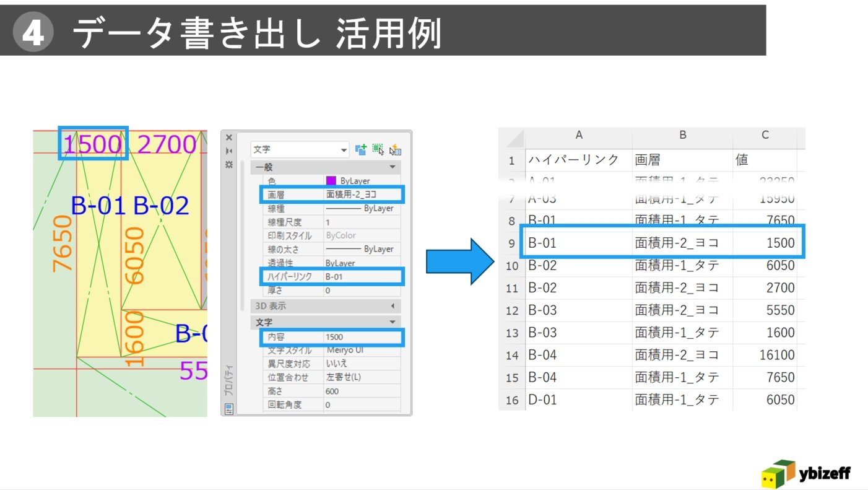This screenshot has height=490, width=868.
Task: Open properties palette settings gear icon
Action: (229, 164)
